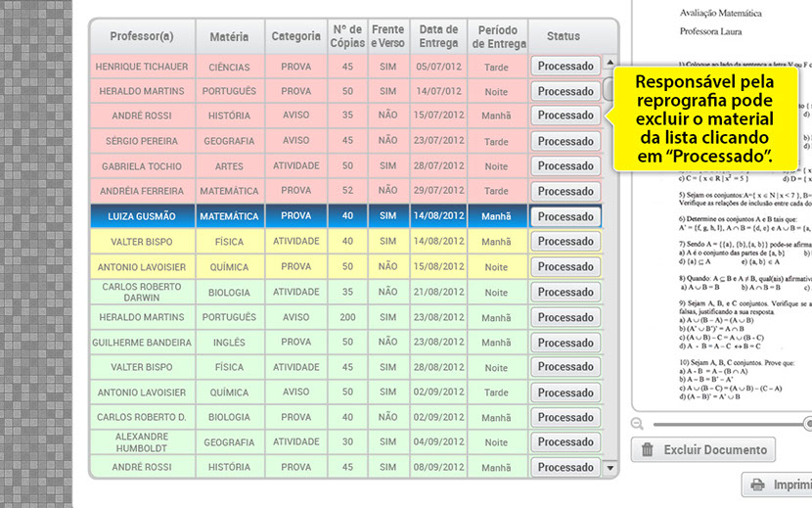Click the trash icon on Excluir Documento

pyautogui.click(x=648, y=450)
